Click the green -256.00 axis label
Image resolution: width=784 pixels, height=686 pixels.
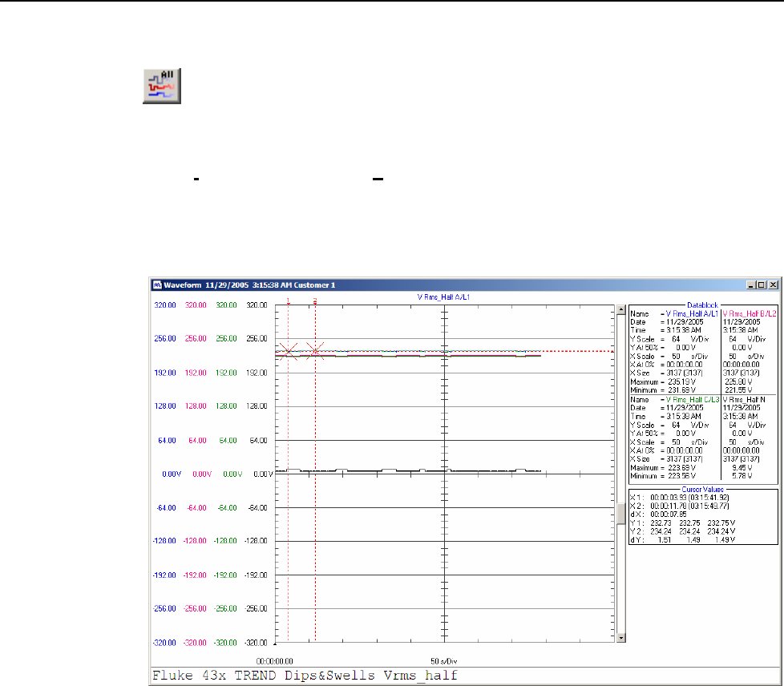point(225,608)
